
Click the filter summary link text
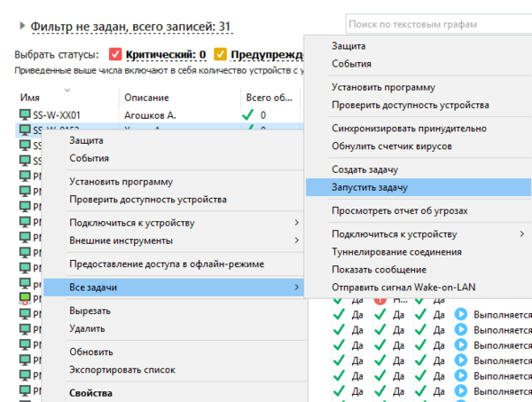(x=131, y=28)
